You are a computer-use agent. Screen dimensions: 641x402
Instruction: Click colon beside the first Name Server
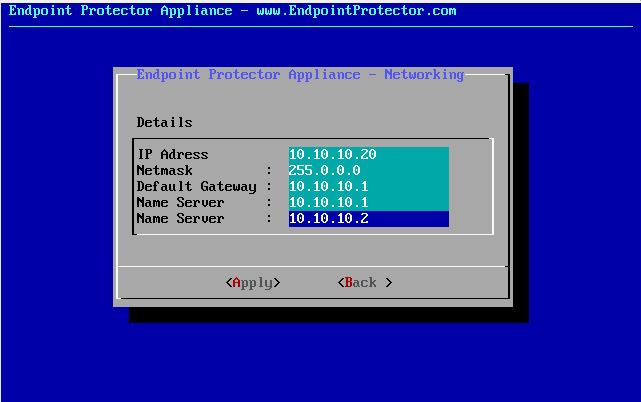[269, 202]
